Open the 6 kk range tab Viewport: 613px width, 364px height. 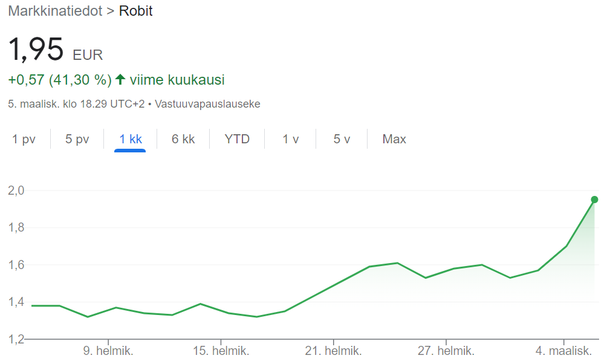[183, 139]
